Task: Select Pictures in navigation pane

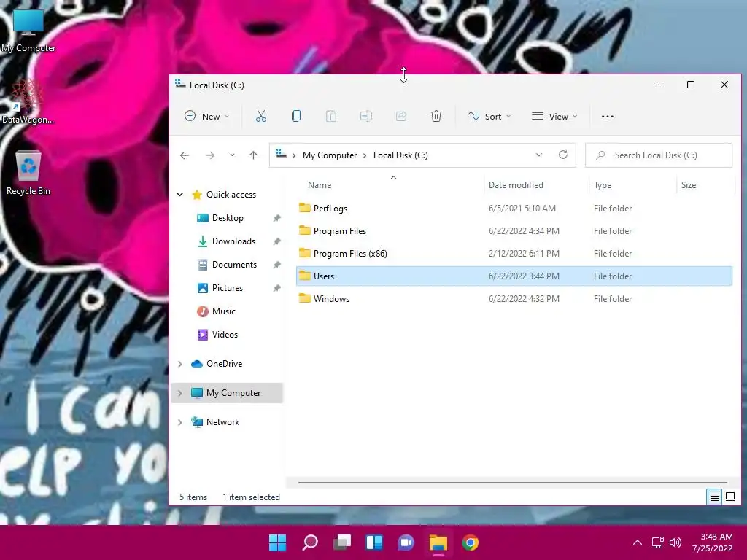Action: pos(228,288)
